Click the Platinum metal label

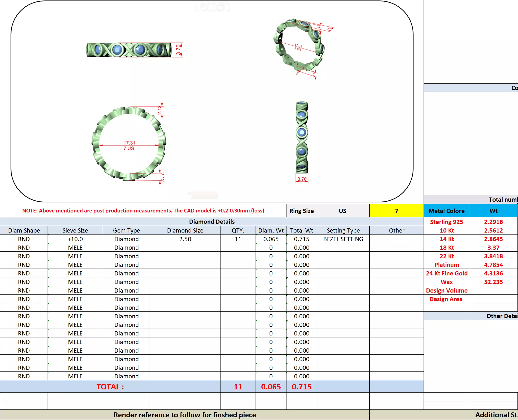pyautogui.click(x=446, y=265)
